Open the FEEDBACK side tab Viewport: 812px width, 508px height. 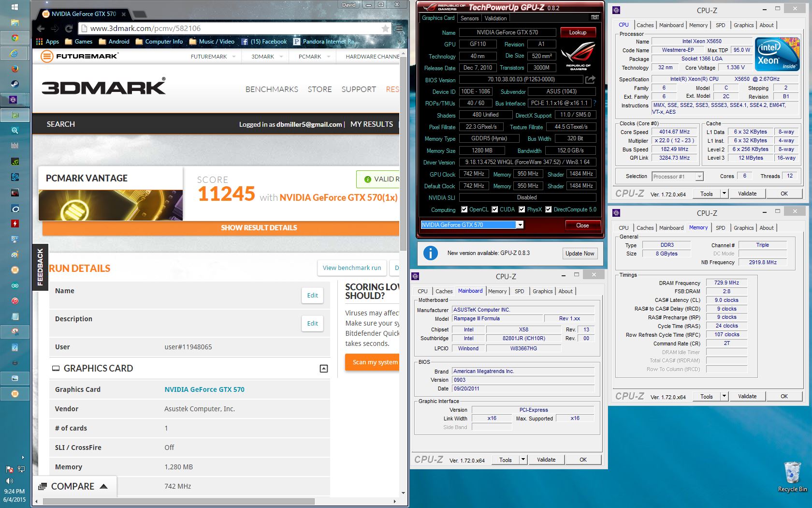pyautogui.click(x=40, y=267)
